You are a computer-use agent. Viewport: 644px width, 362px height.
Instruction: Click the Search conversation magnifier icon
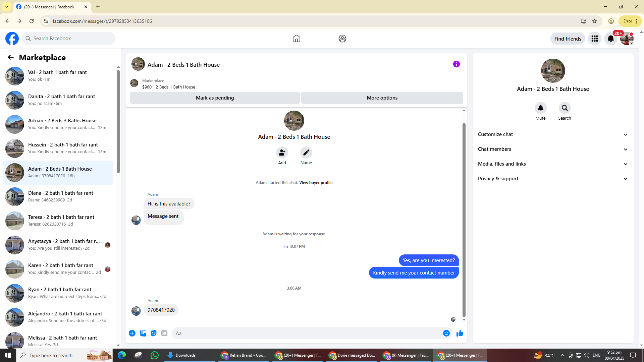565,108
